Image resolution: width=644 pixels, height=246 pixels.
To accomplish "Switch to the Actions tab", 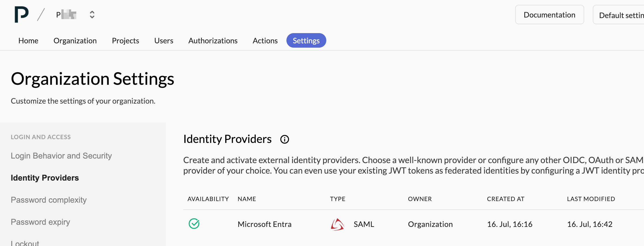I will 265,41.
